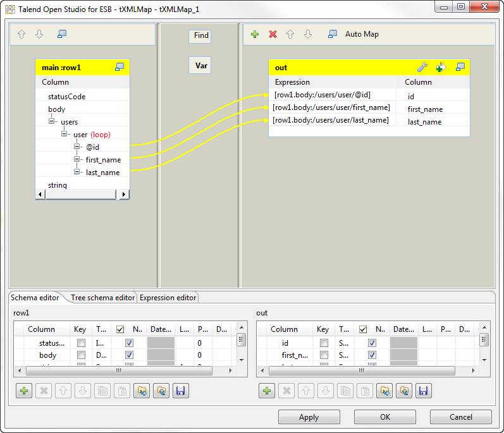Viewport: 504px width, 433px height.
Task: Open the Expression editor tab
Action: (x=168, y=298)
